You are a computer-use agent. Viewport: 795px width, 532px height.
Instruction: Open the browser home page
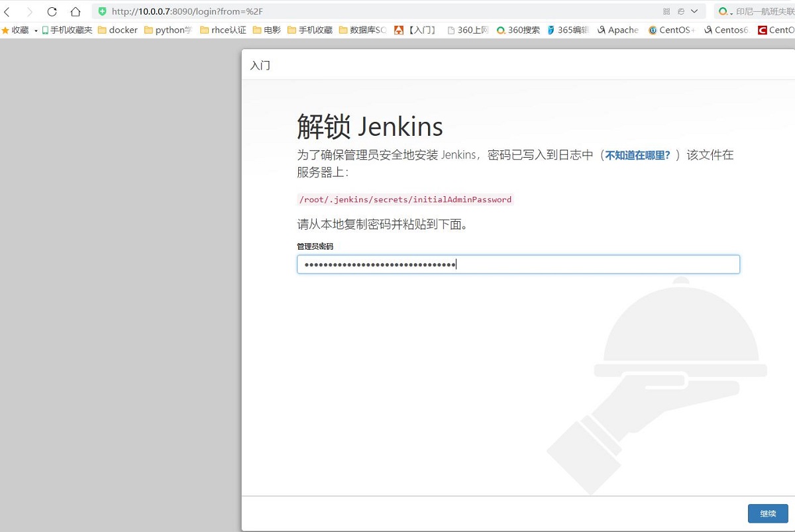[76, 11]
